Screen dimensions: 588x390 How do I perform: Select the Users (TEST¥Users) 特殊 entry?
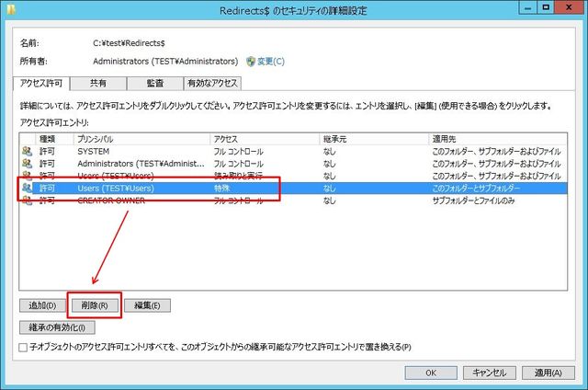(x=293, y=188)
